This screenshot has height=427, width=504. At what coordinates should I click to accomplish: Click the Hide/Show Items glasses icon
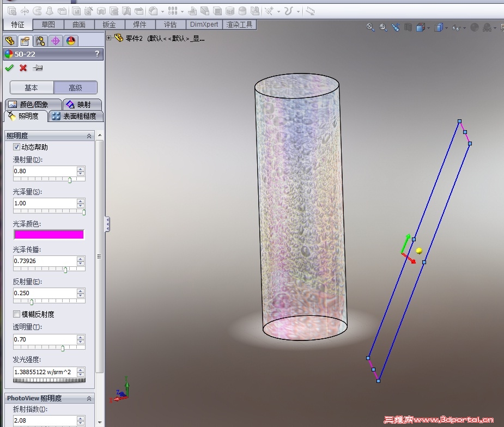[456, 28]
